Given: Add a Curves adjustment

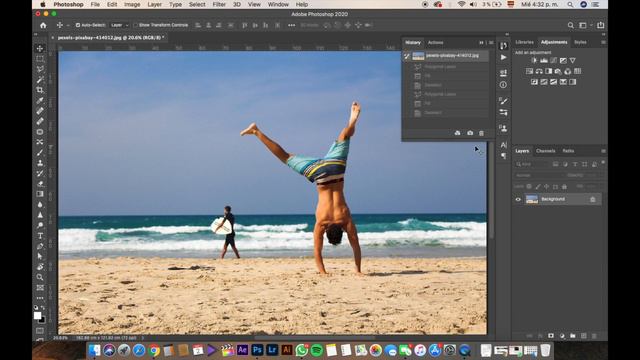Looking at the screenshot, I should 553,60.
